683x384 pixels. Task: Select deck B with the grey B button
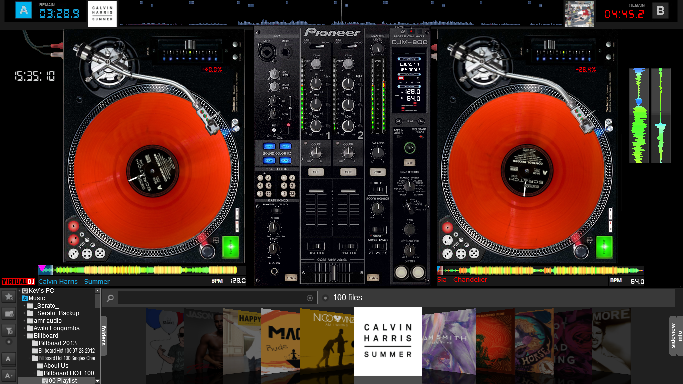660,11
